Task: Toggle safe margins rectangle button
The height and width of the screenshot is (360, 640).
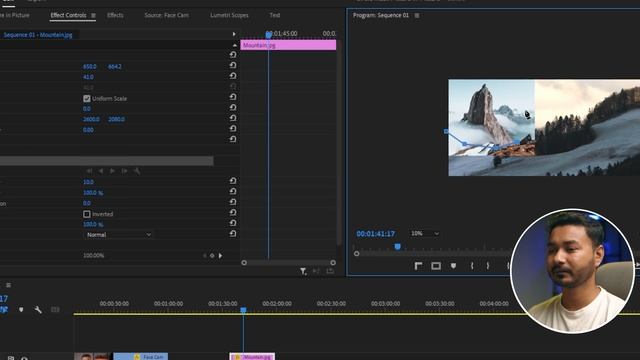Action: click(x=436, y=266)
